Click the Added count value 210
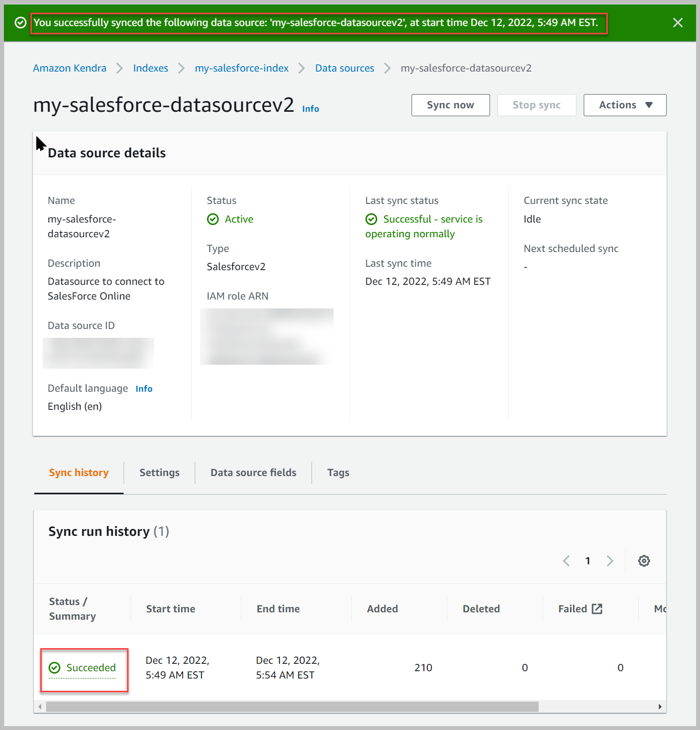The width and height of the screenshot is (700, 730). [423, 668]
